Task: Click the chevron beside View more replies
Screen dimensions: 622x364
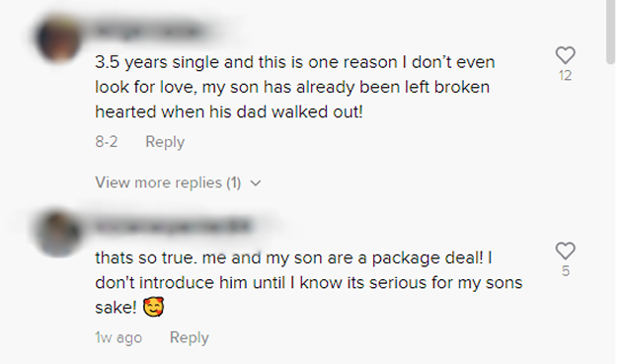Action: click(x=256, y=183)
